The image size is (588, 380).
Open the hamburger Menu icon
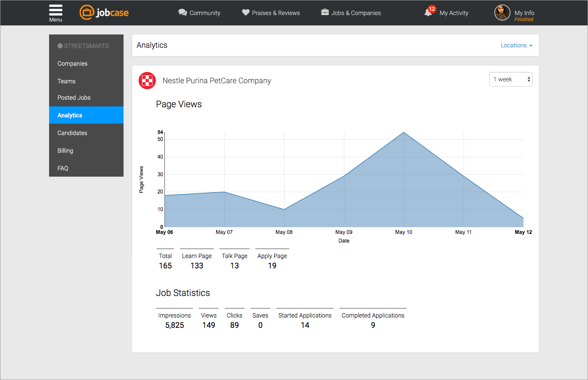(56, 10)
